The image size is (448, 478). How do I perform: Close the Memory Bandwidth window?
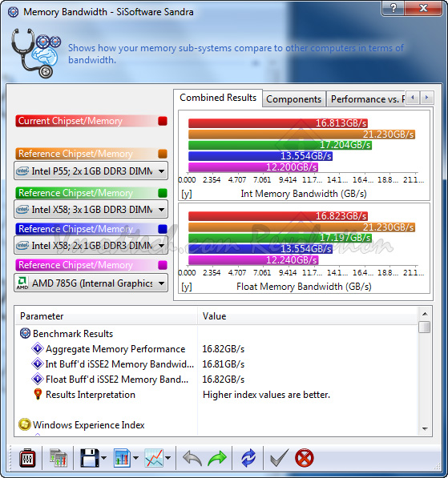coord(423,8)
